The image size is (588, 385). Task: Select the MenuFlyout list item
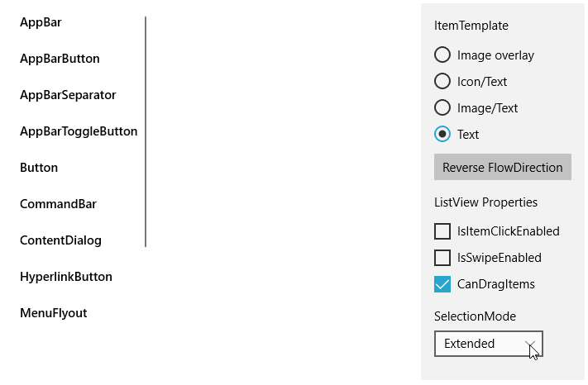[x=53, y=313]
